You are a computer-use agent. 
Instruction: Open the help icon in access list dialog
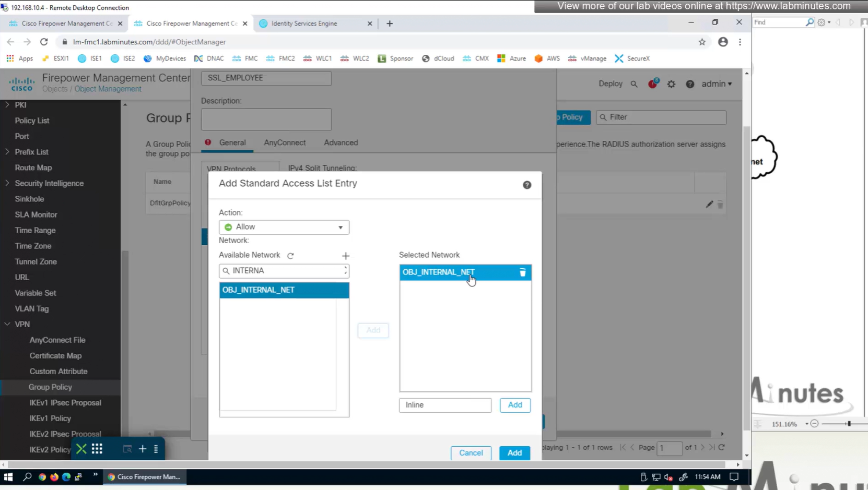527,185
